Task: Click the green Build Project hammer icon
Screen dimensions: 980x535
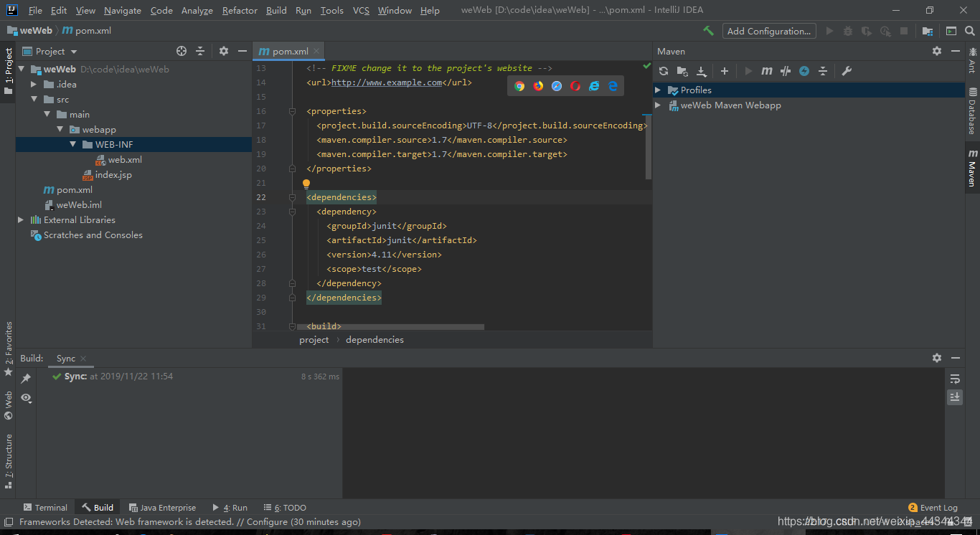Action: point(708,31)
